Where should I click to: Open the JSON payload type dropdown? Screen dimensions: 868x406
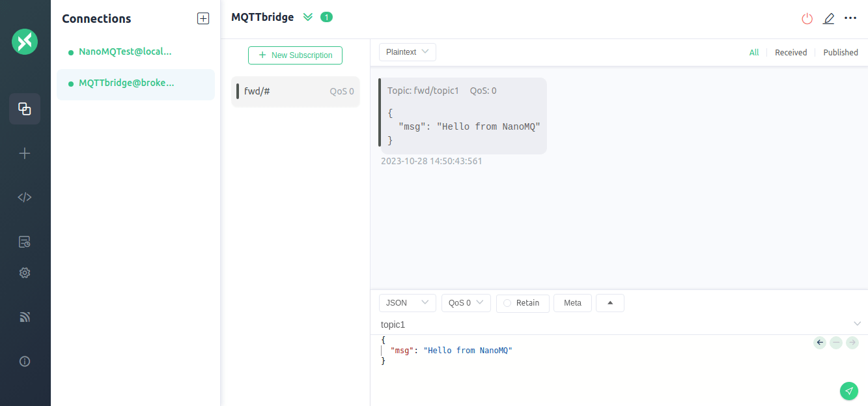[407, 303]
